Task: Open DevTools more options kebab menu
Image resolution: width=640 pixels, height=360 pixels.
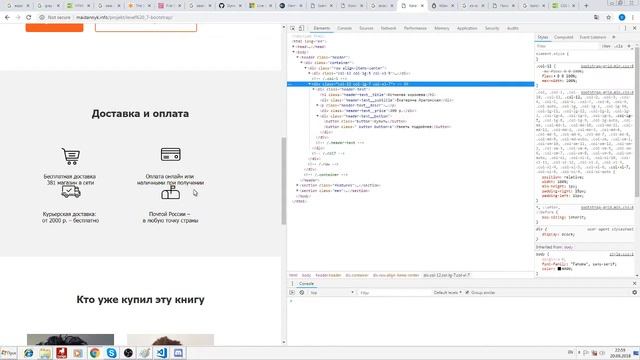Action: 625,28
